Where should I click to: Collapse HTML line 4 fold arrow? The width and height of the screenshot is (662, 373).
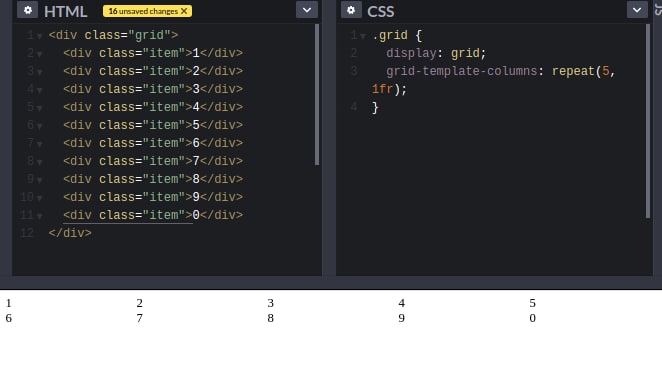[x=39, y=90]
